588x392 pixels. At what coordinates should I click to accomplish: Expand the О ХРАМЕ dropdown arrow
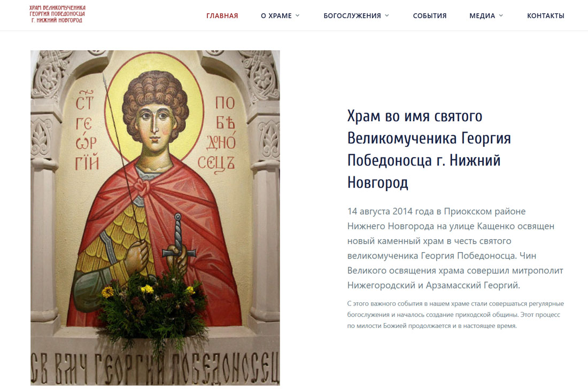298,15
